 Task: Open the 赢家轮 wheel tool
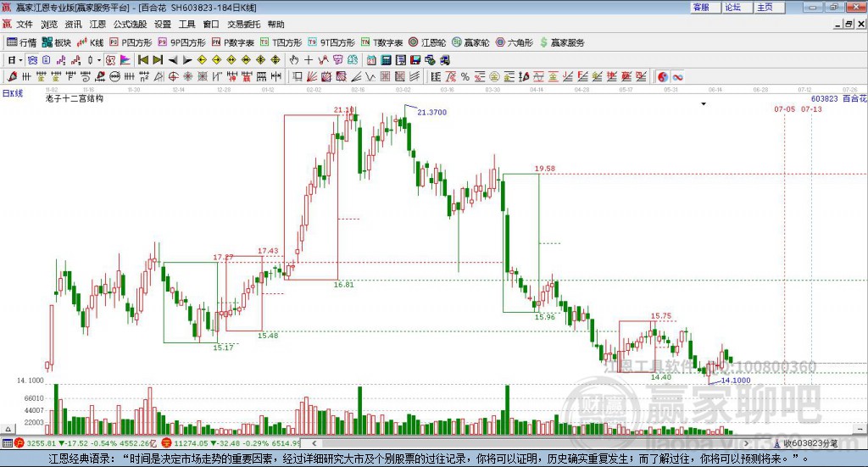tap(470, 42)
